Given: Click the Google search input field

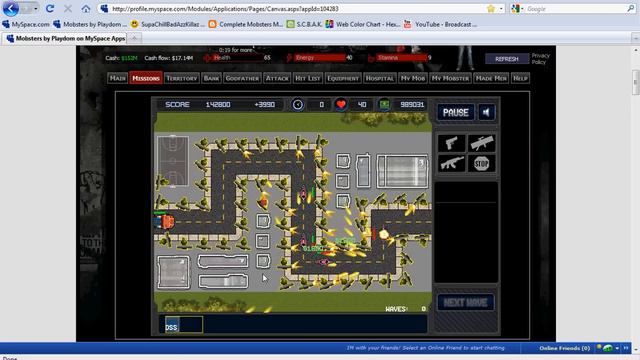Looking at the screenshot, I should [x=576, y=9].
